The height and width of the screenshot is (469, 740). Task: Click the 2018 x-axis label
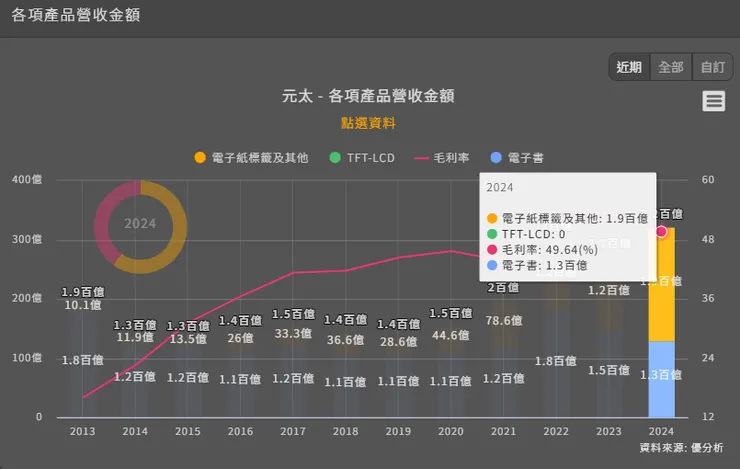[345, 431]
